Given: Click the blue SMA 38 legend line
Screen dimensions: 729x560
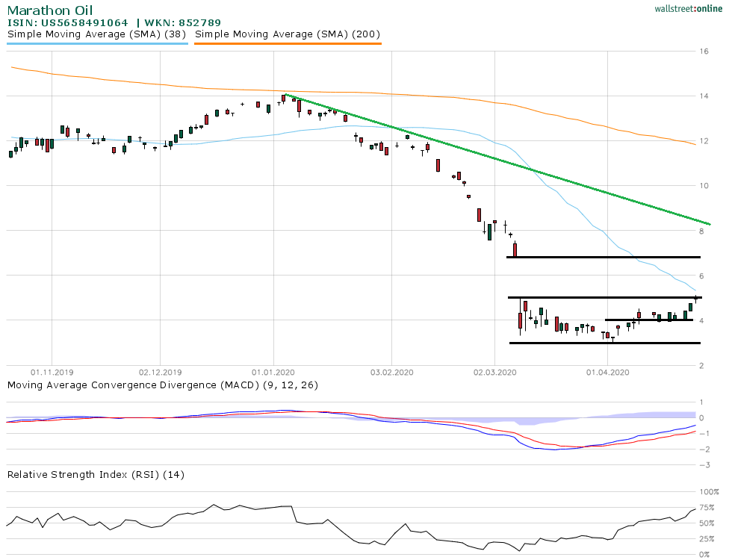Looking at the screenshot, I should [x=97, y=43].
